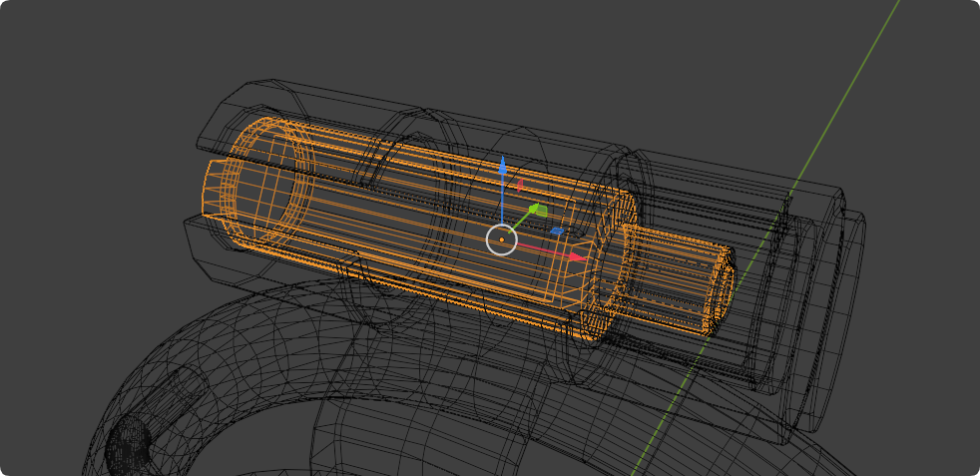Click the red X-axis gizmo arrow

(575, 256)
